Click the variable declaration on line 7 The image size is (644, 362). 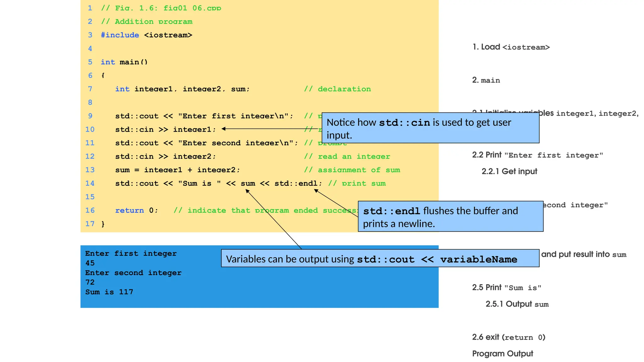pos(182,89)
